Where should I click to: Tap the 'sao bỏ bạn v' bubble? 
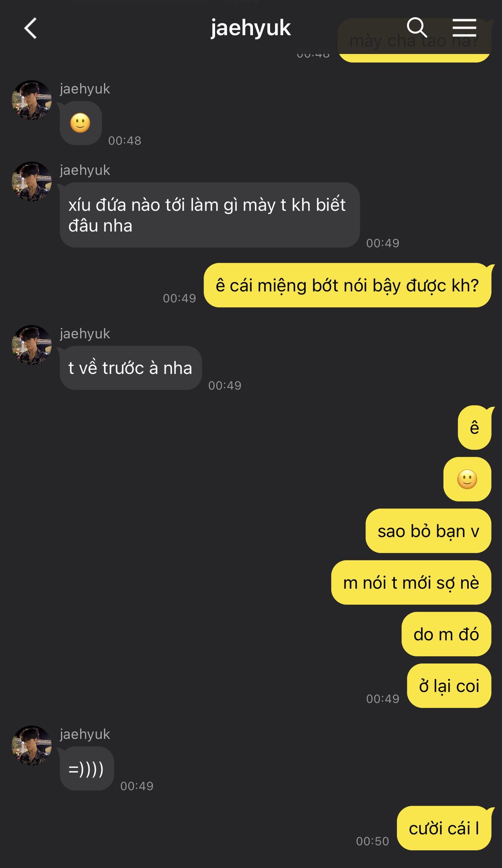[x=428, y=531]
